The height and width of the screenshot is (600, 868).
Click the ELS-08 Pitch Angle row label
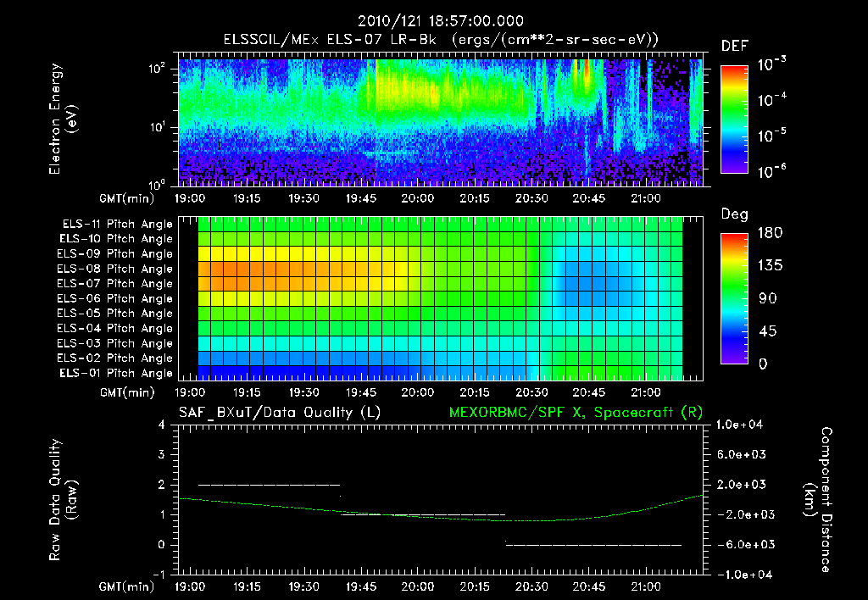pyautogui.click(x=114, y=269)
